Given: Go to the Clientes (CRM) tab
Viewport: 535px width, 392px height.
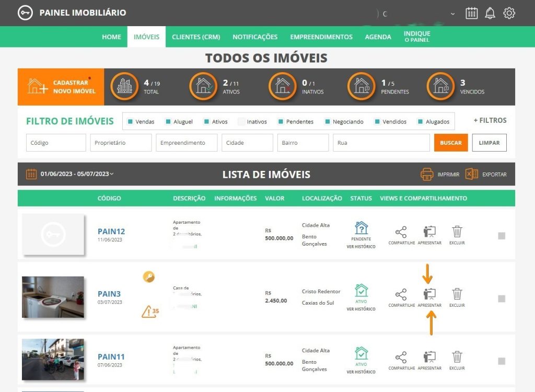Looking at the screenshot, I should pyautogui.click(x=196, y=37).
